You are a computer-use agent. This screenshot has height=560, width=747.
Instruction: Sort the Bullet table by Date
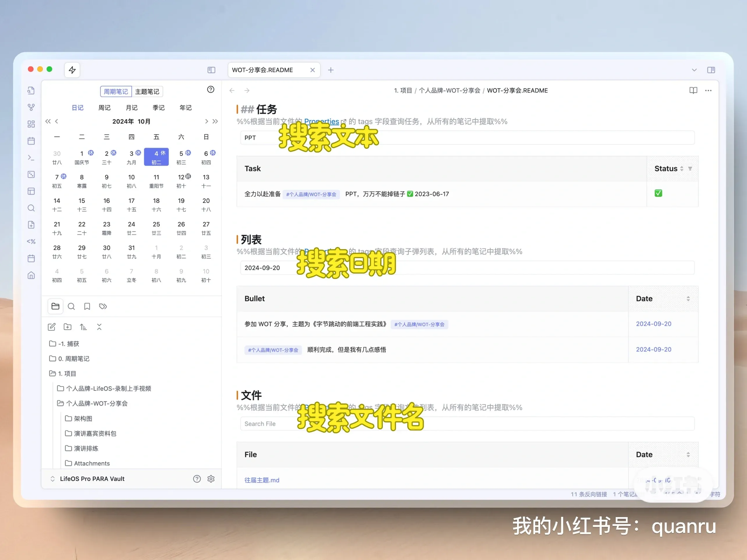(688, 299)
